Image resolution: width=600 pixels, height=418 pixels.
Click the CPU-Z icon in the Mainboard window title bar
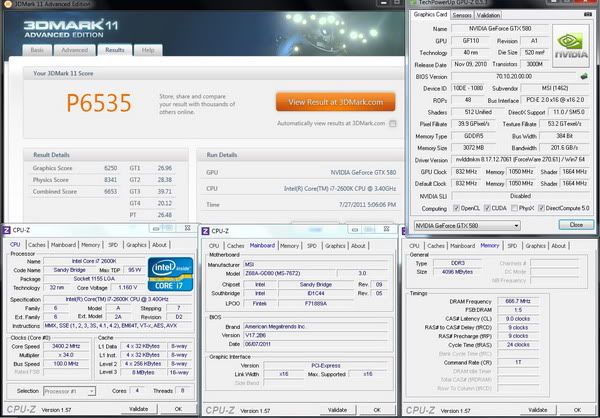205,230
